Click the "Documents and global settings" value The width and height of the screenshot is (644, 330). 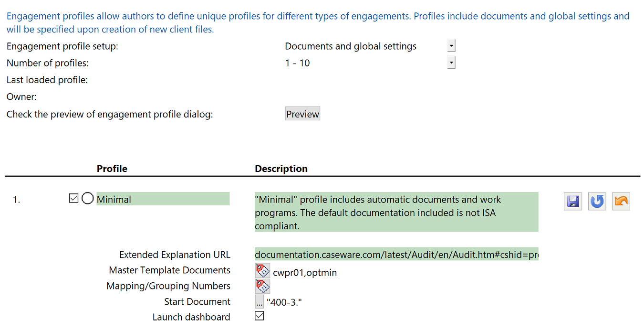click(x=351, y=46)
